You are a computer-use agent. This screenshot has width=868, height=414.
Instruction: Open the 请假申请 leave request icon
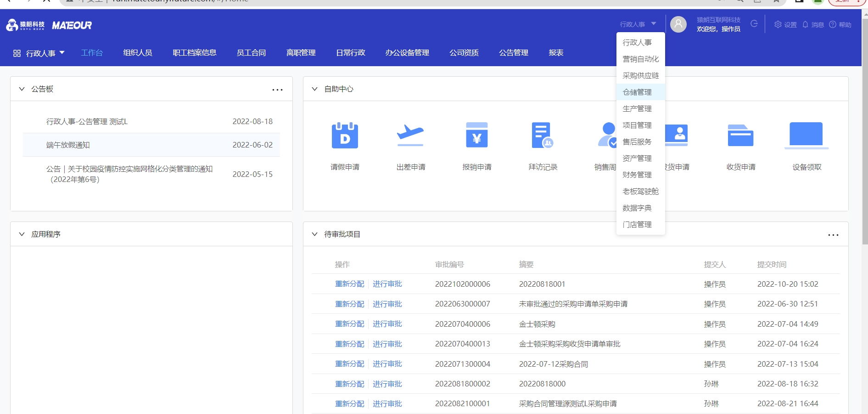[x=345, y=135]
